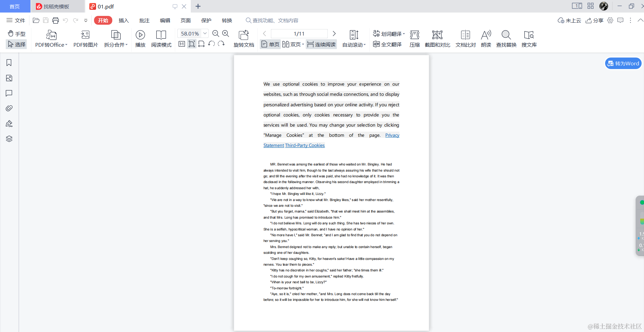Start 朗读 read-aloud mode
This screenshot has height=332, width=644.
pos(486,38)
